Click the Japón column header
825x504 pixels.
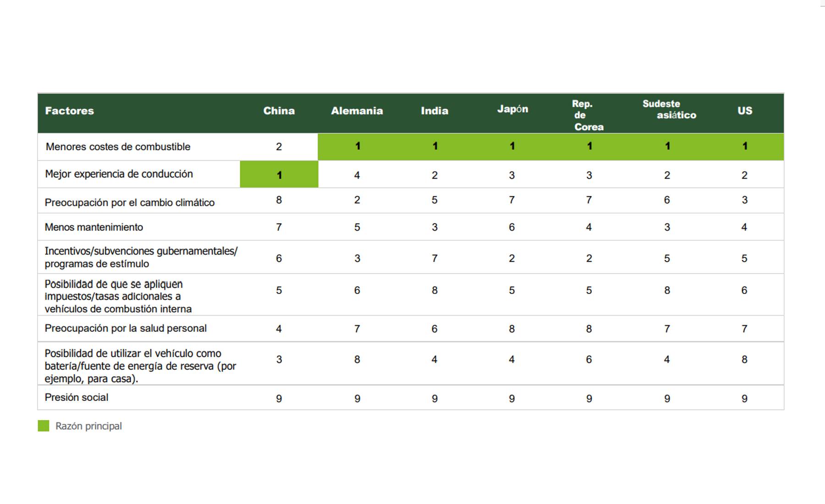click(512, 110)
